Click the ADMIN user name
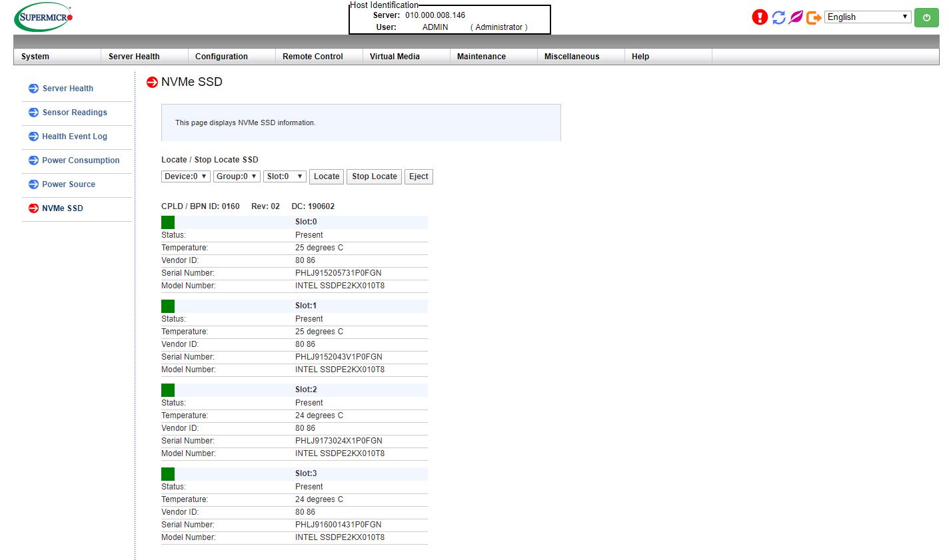Viewport: 949px width, 560px height. [x=435, y=27]
